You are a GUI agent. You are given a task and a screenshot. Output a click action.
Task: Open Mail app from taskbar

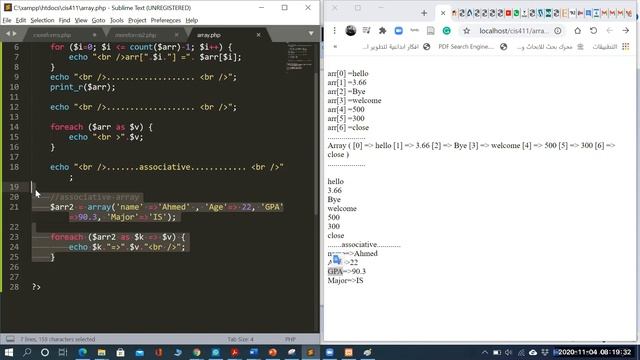point(140,352)
